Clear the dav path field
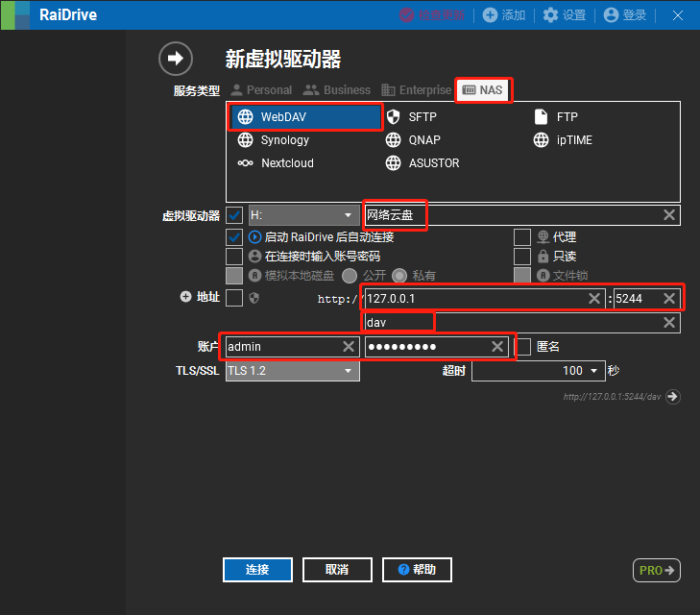 (x=668, y=323)
